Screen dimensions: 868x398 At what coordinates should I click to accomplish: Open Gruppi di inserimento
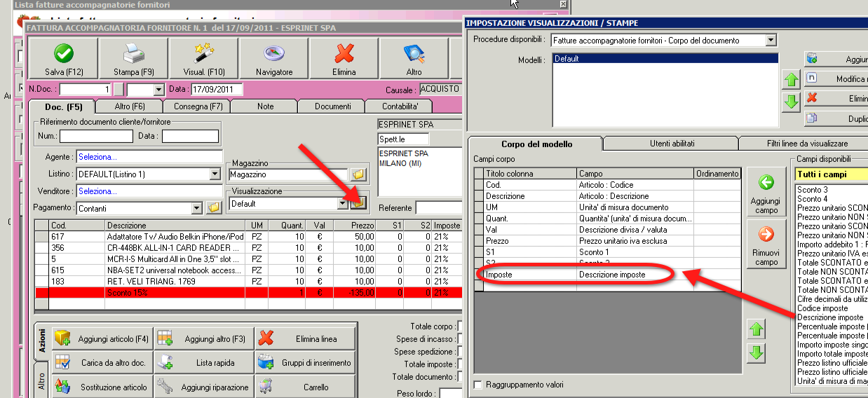click(x=305, y=363)
